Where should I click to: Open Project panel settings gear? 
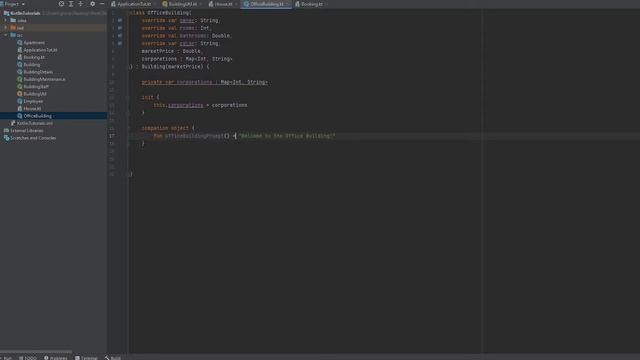93,4
